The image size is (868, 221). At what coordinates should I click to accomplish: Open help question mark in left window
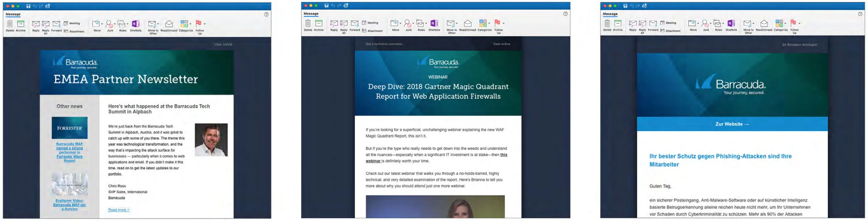266,14
